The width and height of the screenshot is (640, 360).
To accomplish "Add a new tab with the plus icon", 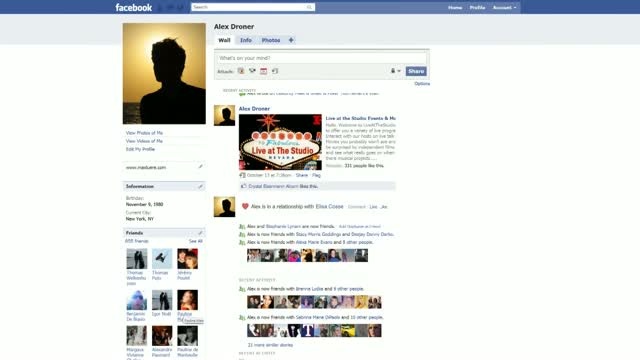I will pos(291,40).
